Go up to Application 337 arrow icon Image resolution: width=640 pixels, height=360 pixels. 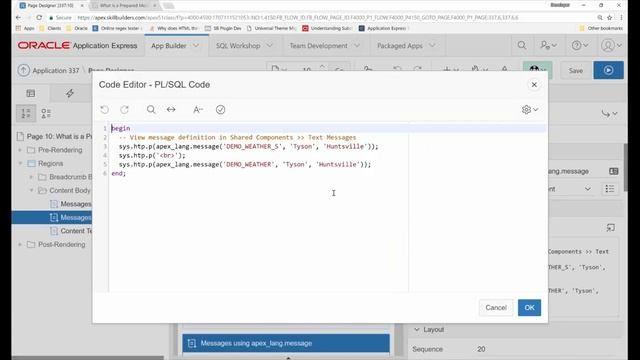[24, 70]
